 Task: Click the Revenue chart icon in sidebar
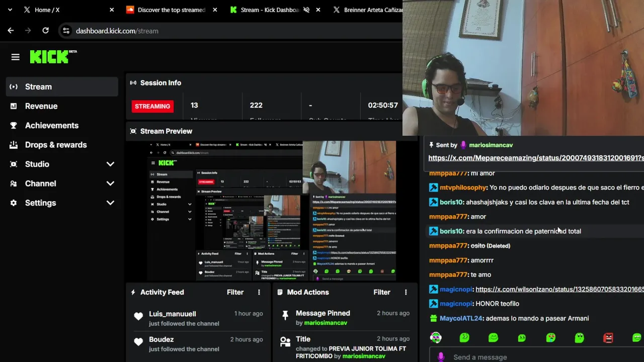14,106
